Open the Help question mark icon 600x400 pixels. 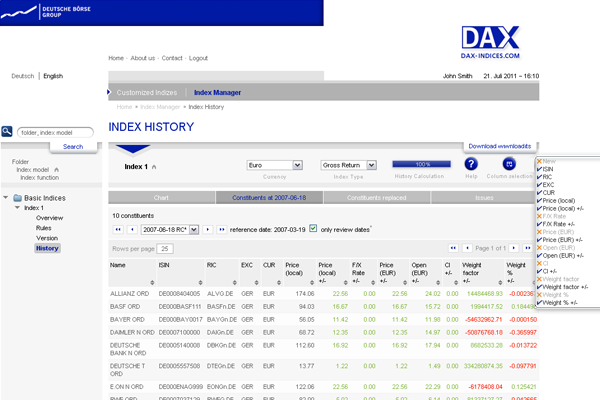pos(471,164)
